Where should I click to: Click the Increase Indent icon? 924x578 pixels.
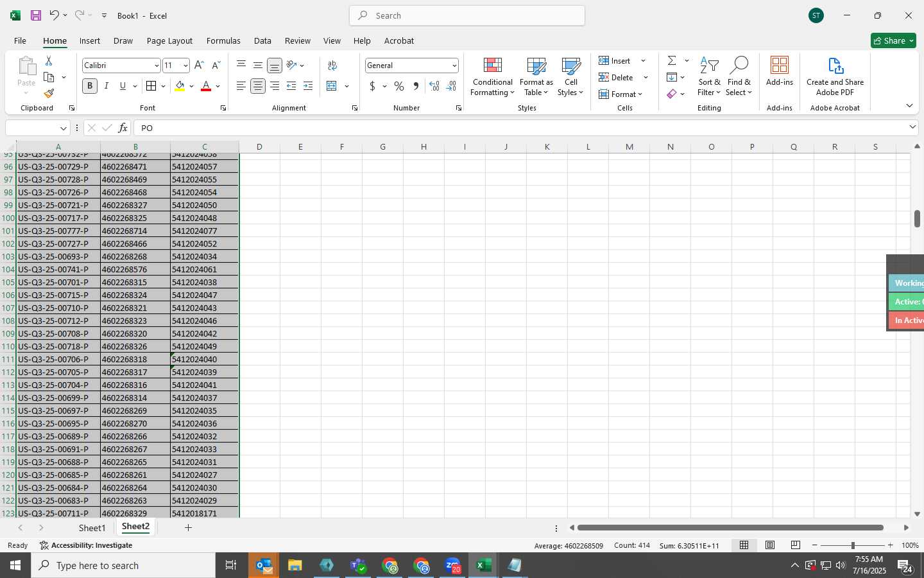[308, 86]
